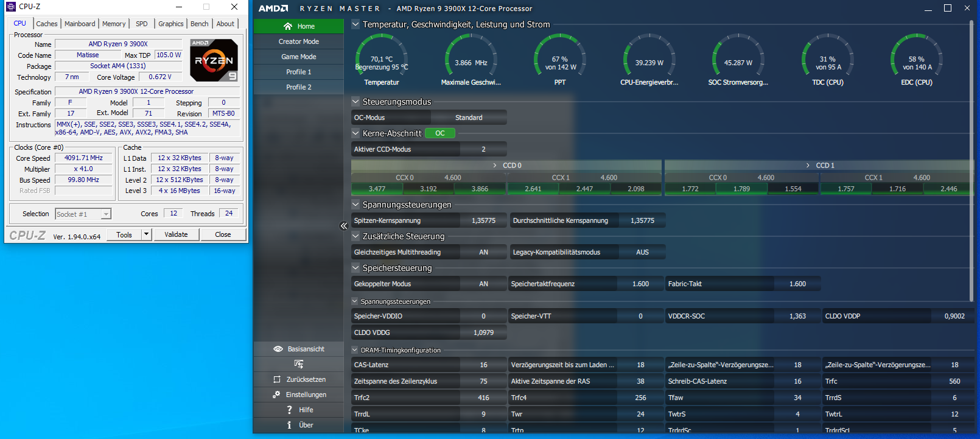Toggle Gekoppelter Modus AN value
This screenshot has width=980, height=439.
pyautogui.click(x=483, y=284)
